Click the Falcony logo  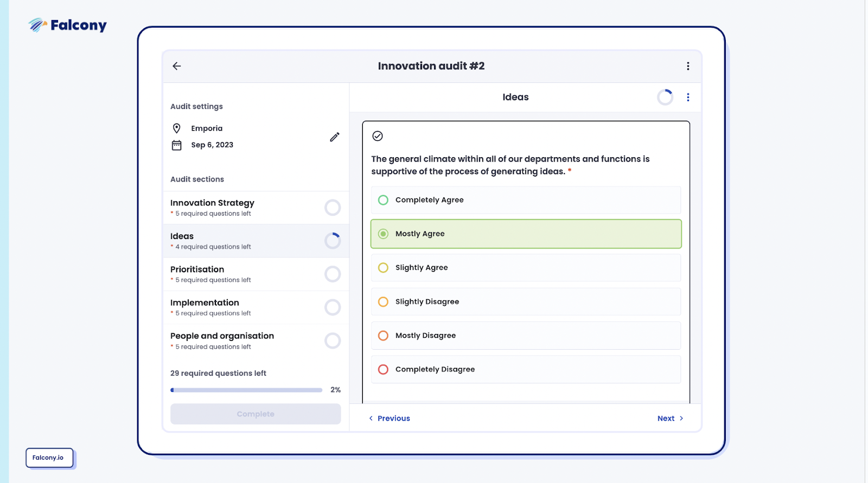coord(68,25)
